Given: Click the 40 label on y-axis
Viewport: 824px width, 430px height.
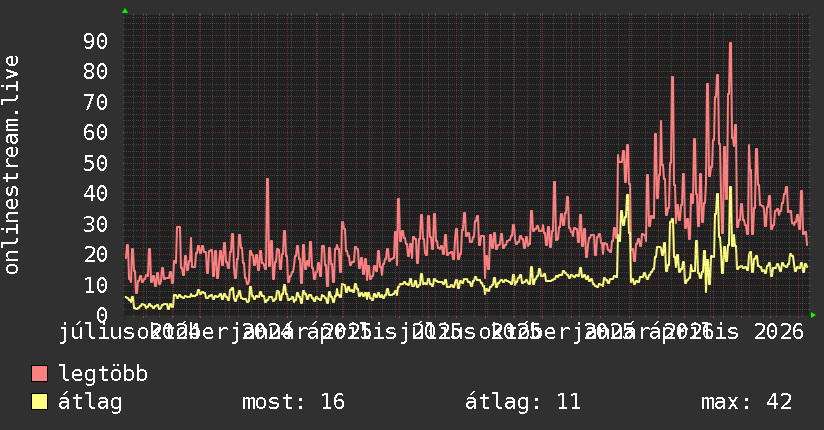Looking at the screenshot, I should pyautogui.click(x=96, y=193).
